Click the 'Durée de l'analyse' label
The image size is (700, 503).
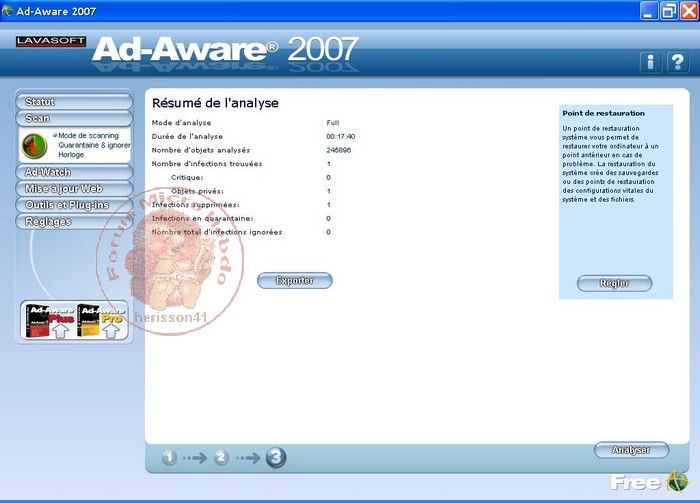(x=187, y=137)
